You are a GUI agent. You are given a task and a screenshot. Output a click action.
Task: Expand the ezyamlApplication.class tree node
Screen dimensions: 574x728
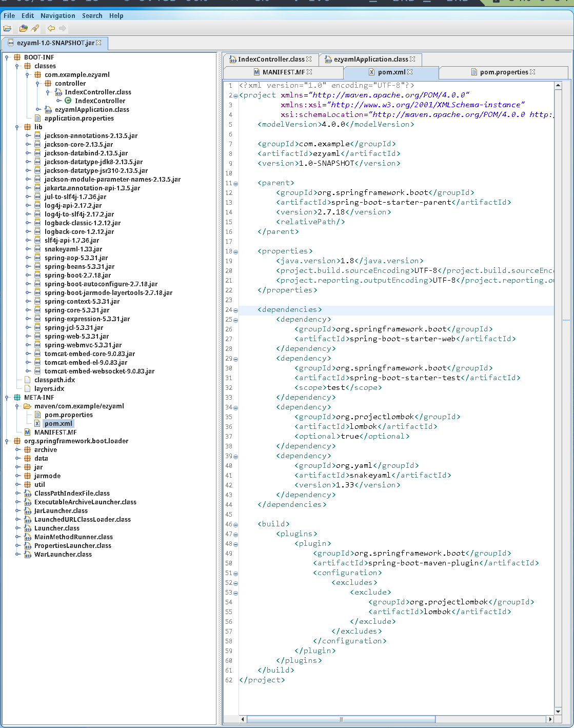[x=38, y=110]
